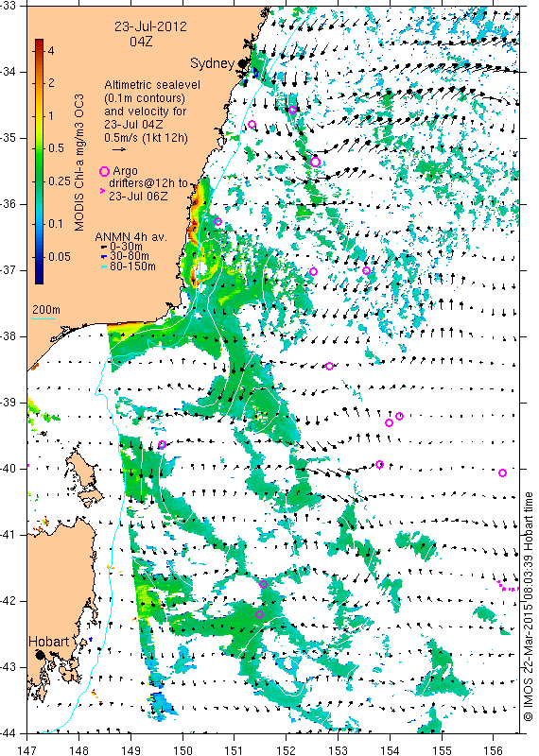This screenshot has height=756, width=539.
Task: Click the 'Argo' legend label
Action: [x=125, y=171]
